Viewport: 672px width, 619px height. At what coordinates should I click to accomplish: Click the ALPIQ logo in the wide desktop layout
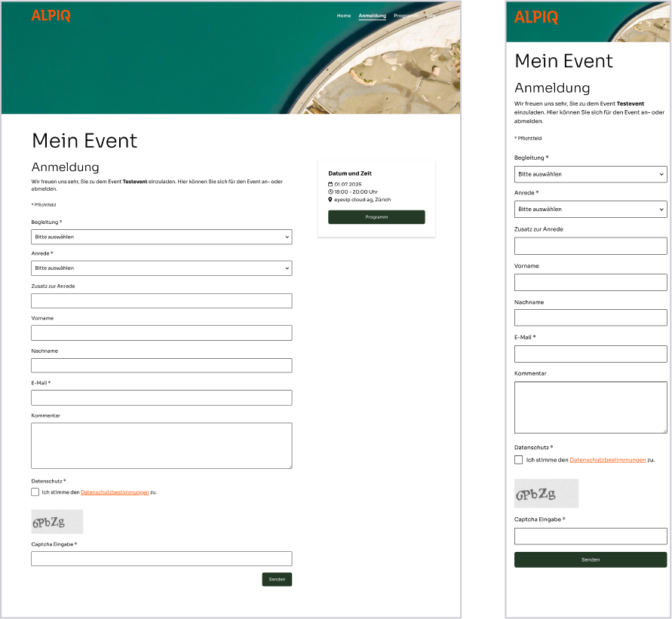(x=51, y=16)
